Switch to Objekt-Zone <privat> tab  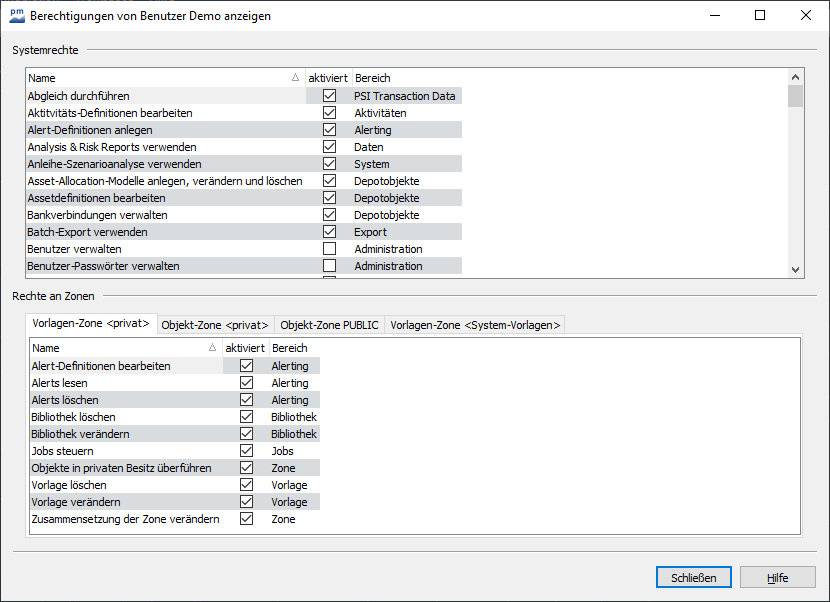[x=215, y=325]
